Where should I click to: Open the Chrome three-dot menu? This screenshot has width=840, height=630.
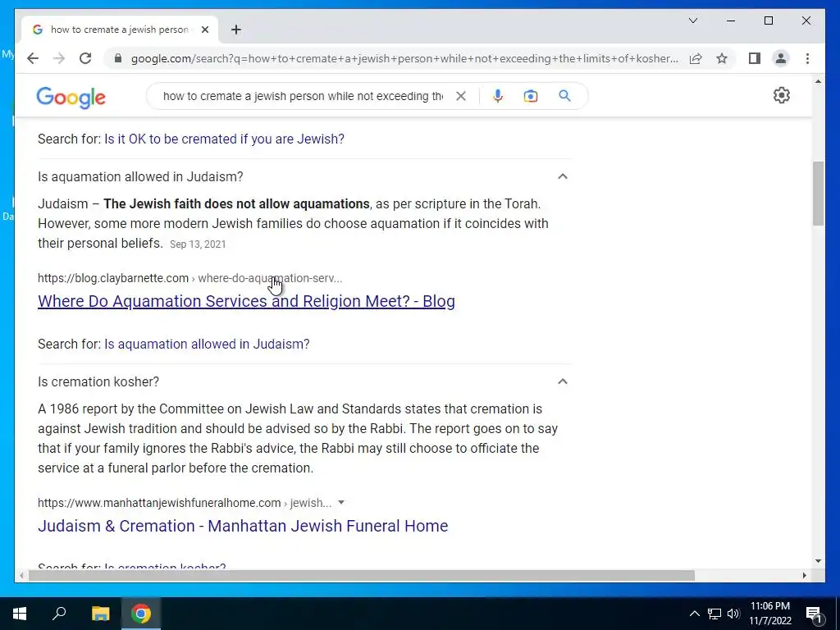pos(807,58)
